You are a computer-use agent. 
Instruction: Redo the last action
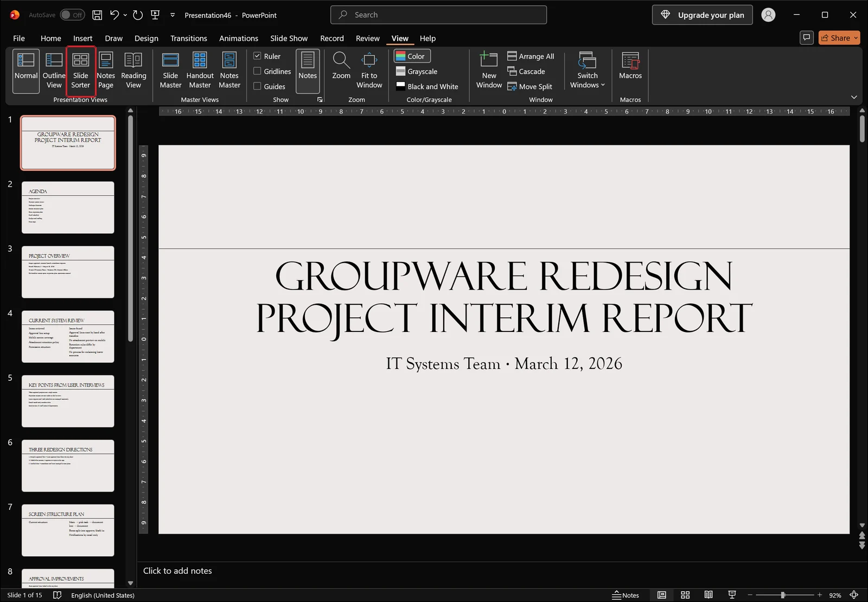coord(138,15)
